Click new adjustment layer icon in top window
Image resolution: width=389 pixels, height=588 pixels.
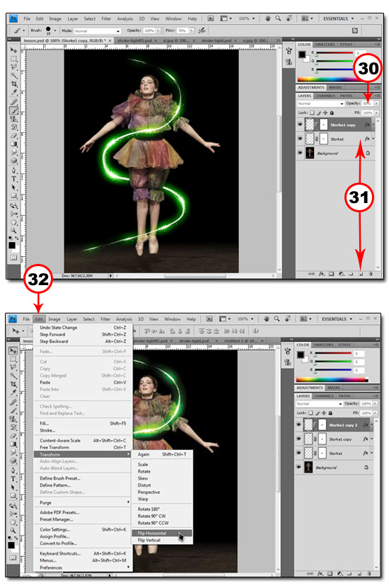[342, 274]
